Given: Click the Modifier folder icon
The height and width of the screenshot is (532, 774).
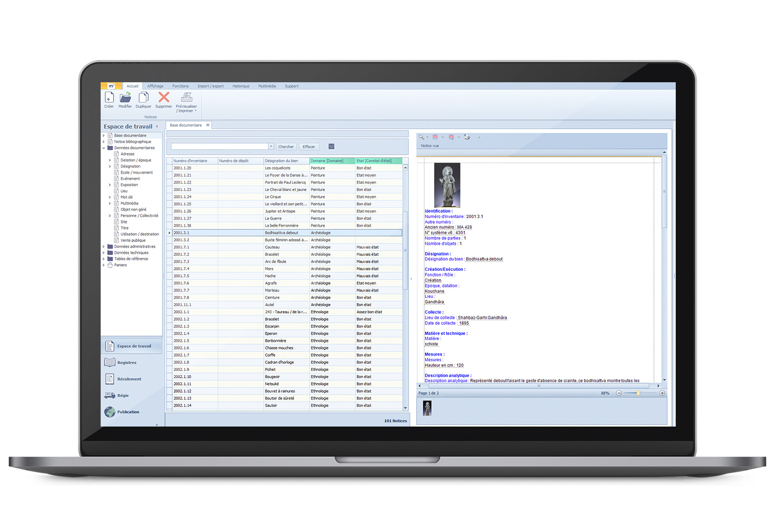Looking at the screenshot, I should pos(125,98).
